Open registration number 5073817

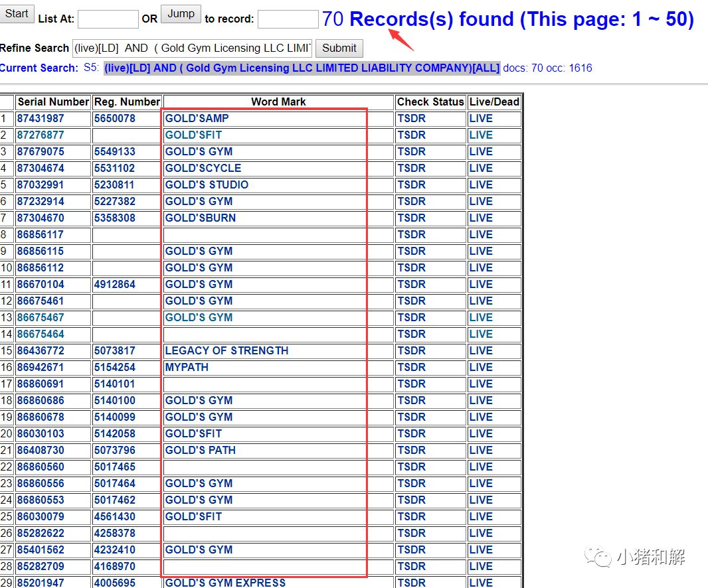[115, 351]
